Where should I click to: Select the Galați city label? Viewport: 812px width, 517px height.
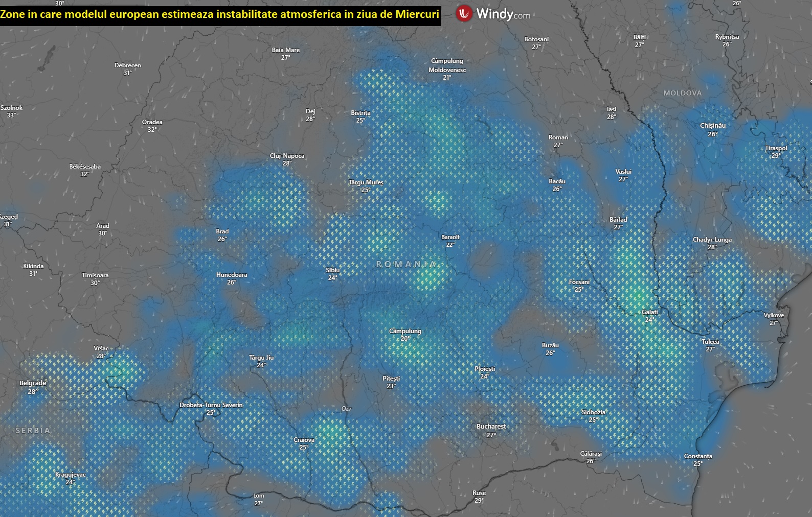tap(650, 312)
